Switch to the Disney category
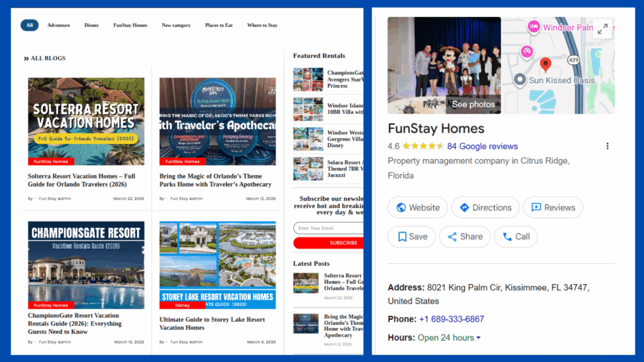 click(91, 25)
